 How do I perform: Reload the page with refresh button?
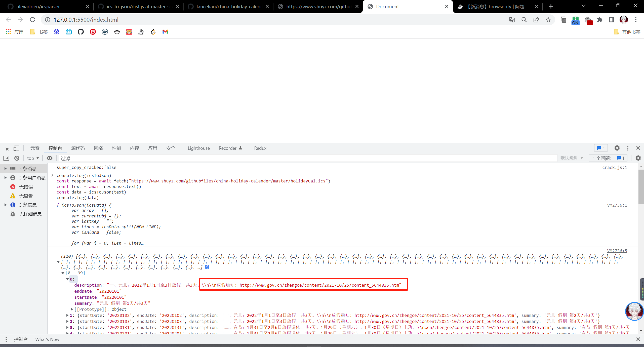[x=32, y=20]
